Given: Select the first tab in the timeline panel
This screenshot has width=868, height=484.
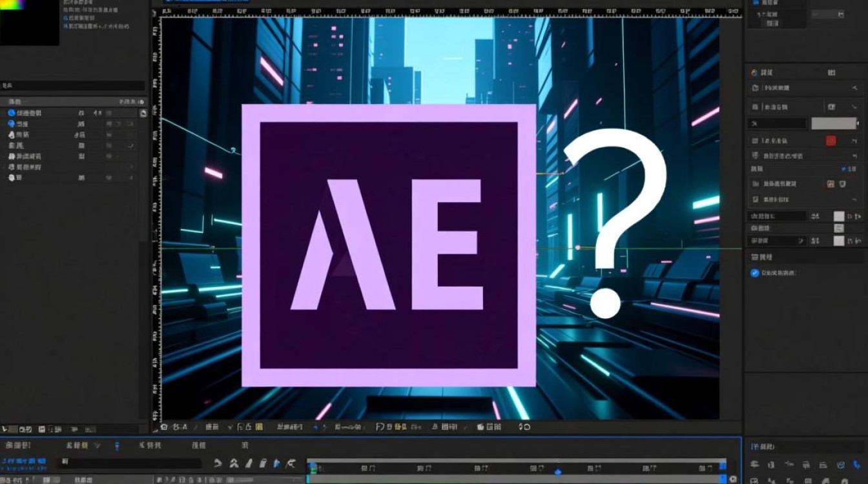Looking at the screenshot, I should [x=17, y=445].
